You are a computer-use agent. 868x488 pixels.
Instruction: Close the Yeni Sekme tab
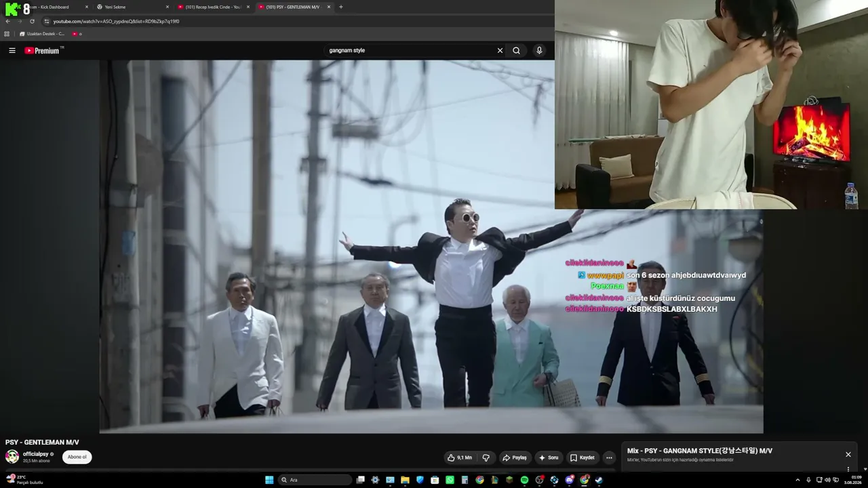[x=167, y=7]
